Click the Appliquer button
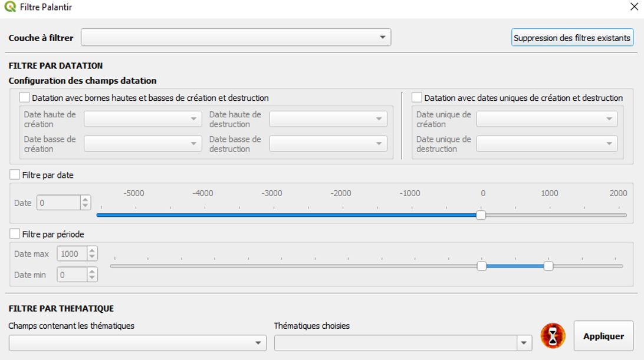The image size is (644, 360). pyautogui.click(x=603, y=336)
